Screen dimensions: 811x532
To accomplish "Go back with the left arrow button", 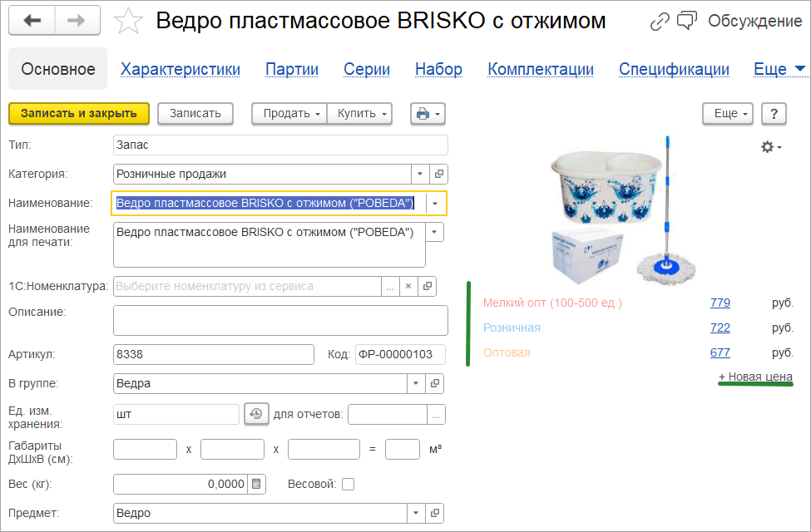I will tap(32, 21).
